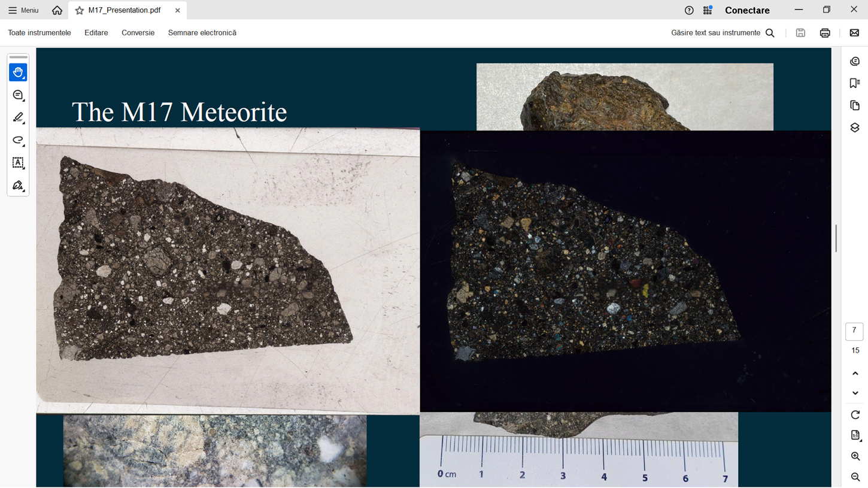Select the text box tool
This screenshot has width=868, height=488.
point(18,163)
